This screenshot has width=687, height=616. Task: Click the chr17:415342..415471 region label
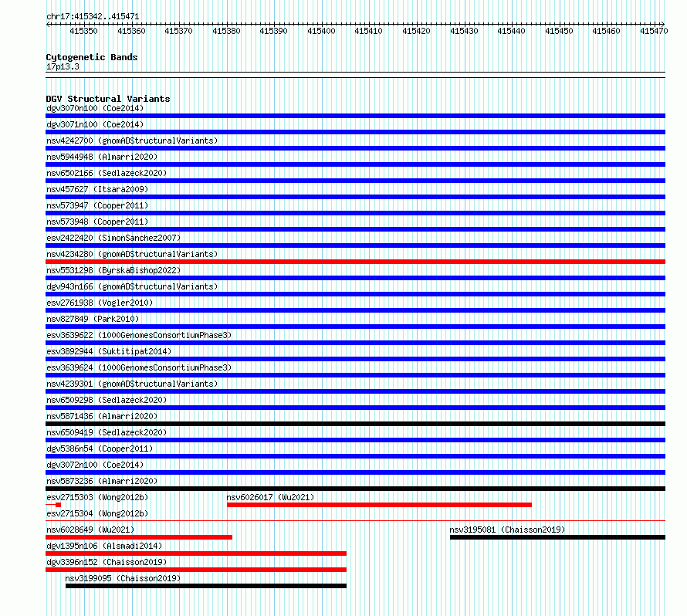pos(93,17)
